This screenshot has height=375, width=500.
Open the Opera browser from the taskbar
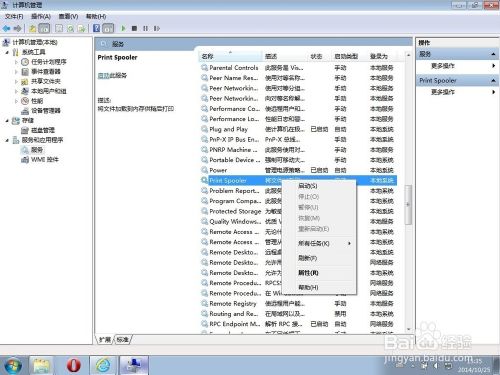point(73,365)
